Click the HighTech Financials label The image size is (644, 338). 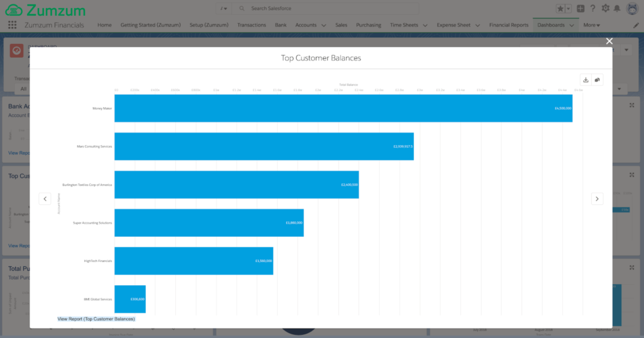coord(98,261)
